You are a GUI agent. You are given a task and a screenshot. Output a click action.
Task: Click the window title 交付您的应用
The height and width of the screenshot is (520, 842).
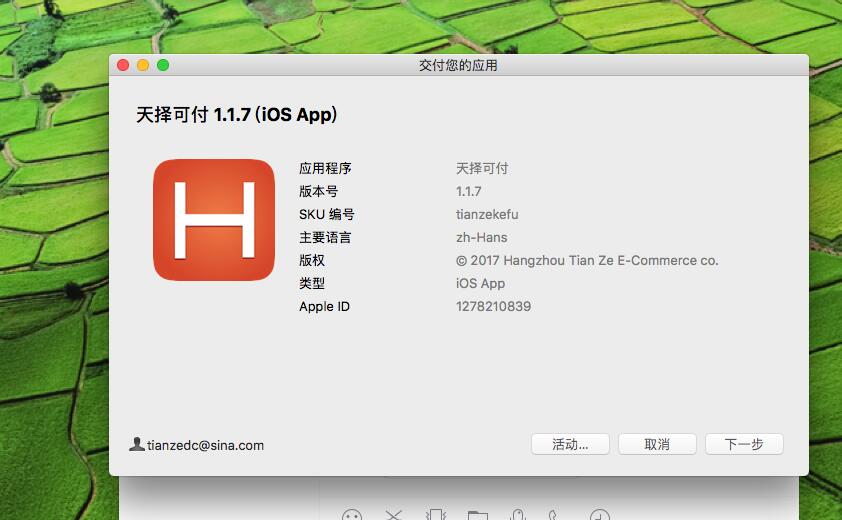click(x=458, y=66)
